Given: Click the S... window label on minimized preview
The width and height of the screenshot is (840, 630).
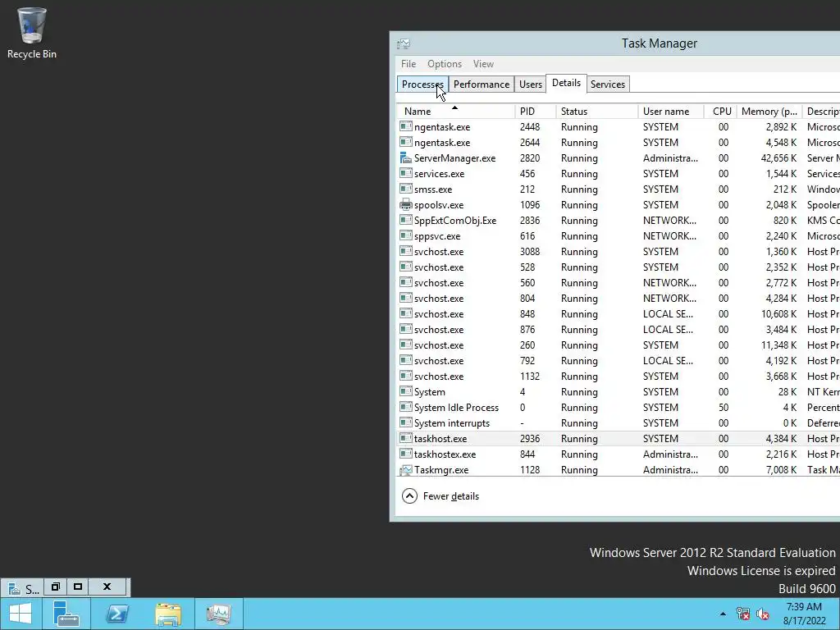Looking at the screenshot, I should tap(32, 590).
